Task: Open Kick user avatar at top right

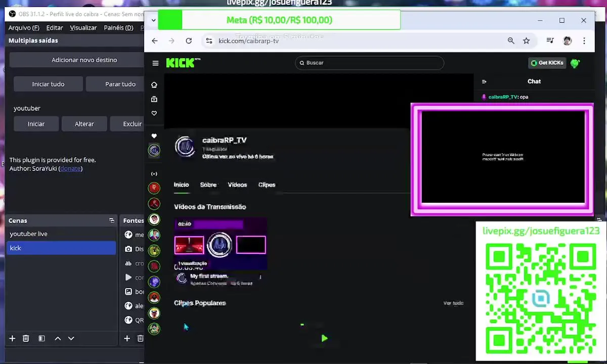Action: [575, 63]
